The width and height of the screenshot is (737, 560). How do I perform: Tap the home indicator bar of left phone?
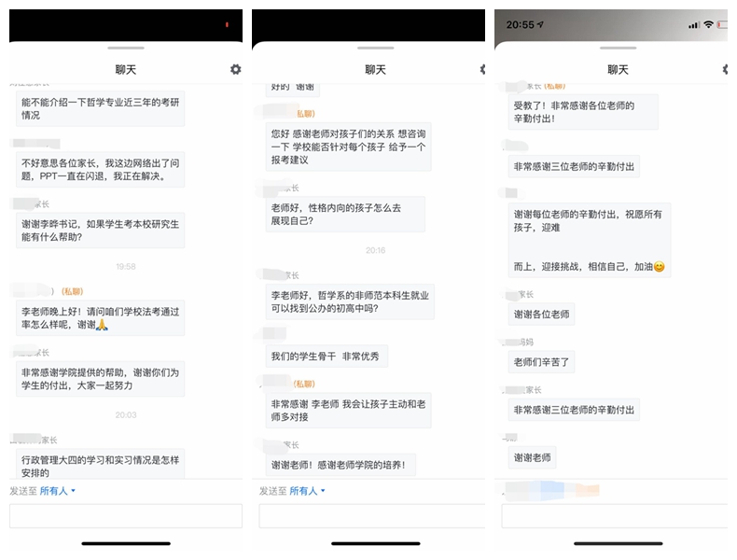[x=126, y=543]
